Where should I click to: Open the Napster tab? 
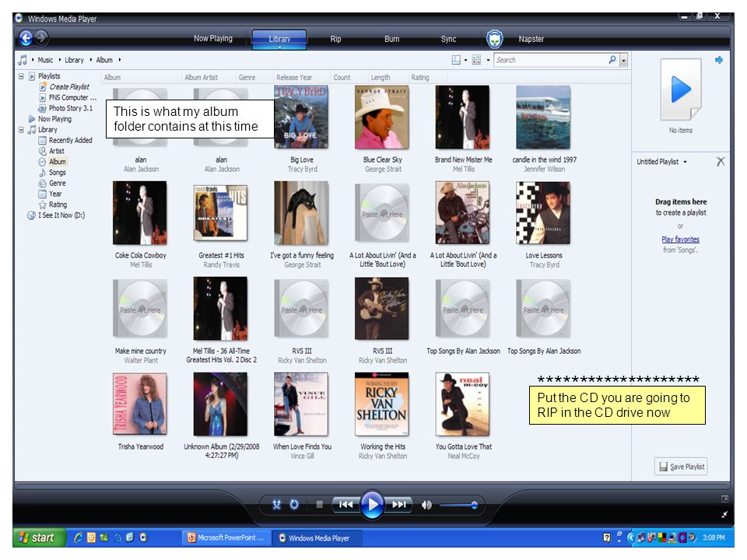point(531,39)
